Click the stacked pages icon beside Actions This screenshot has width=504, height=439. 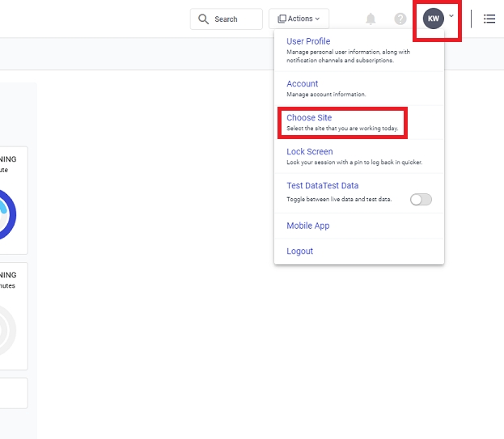[x=282, y=19]
